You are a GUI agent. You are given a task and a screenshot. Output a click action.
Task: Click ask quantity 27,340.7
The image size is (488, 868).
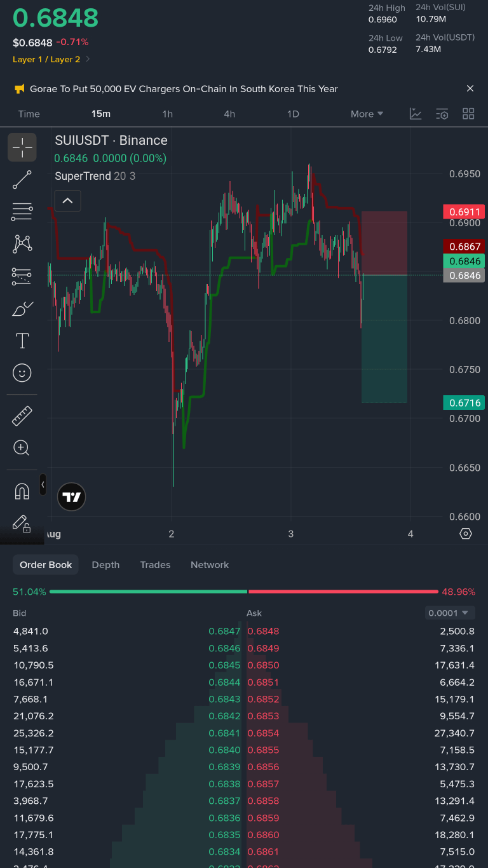click(454, 733)
